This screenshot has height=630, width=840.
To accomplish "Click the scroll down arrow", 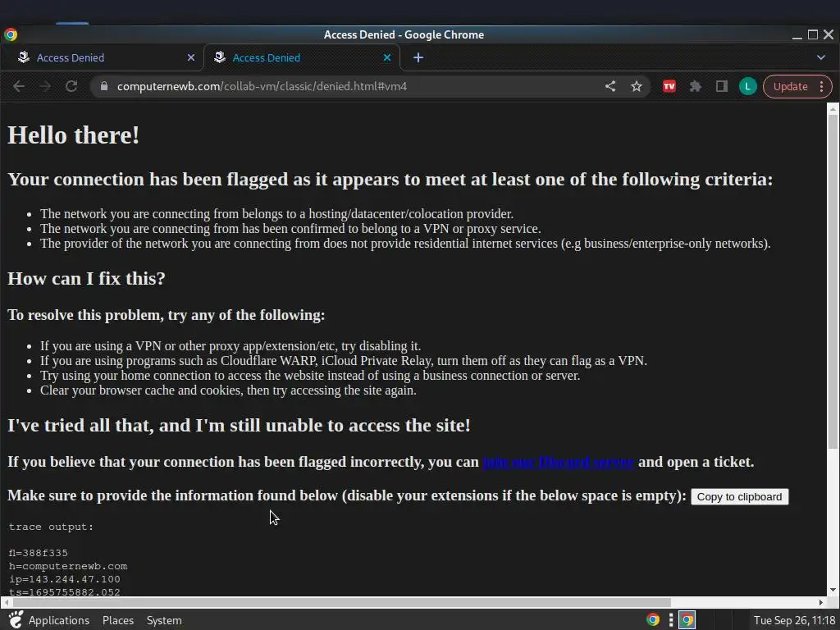I will (833, 590).
